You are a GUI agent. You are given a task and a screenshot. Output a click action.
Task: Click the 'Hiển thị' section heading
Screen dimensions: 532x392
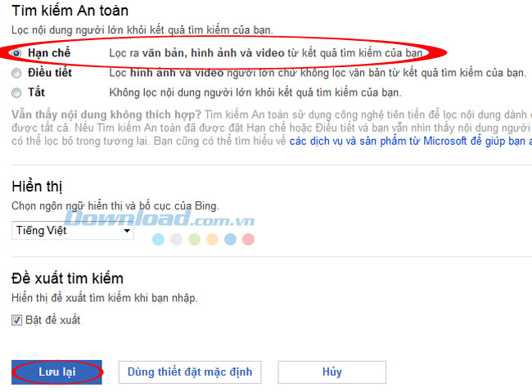(37, 187)
